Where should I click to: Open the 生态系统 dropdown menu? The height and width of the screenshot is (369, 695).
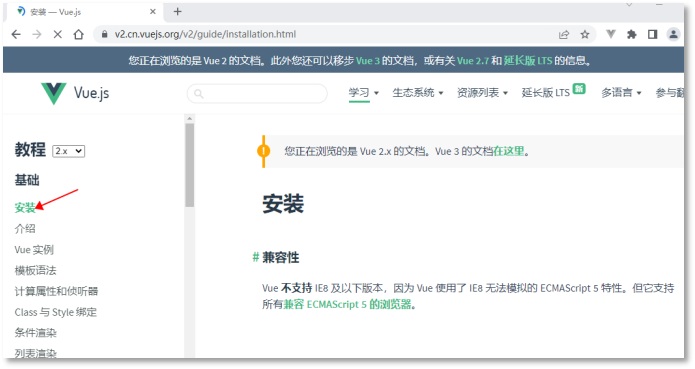pos(418,93)
